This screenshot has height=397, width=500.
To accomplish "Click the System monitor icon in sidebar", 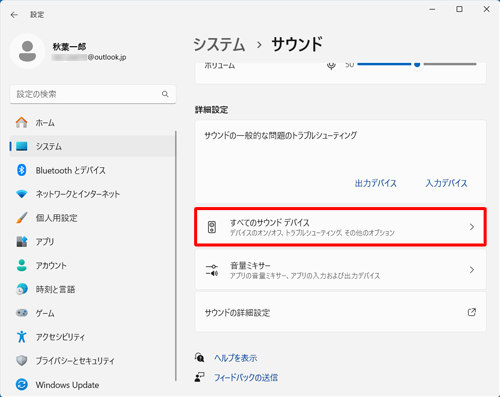I will [x=22, y=146].
